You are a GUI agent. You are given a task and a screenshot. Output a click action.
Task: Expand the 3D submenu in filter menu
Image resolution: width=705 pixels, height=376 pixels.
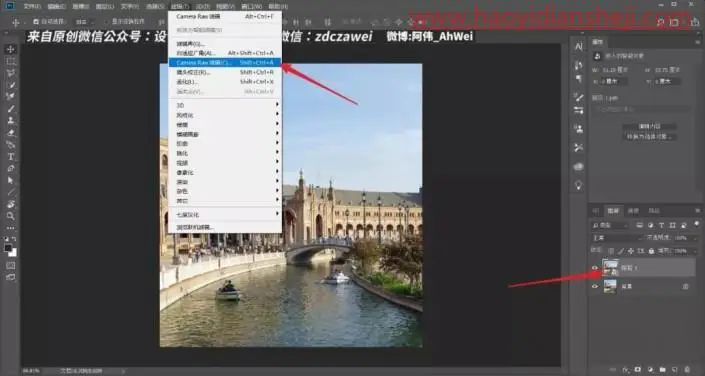click(x=225, y=105)
